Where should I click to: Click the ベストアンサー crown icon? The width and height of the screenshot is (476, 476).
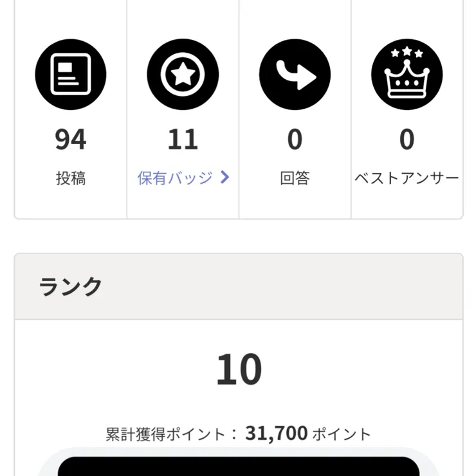pos(407,74)
